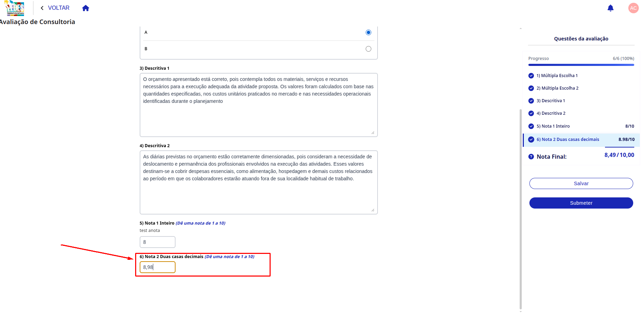Open the notifications bell
This screenshot has width=644, height=324.
(610, 8)
